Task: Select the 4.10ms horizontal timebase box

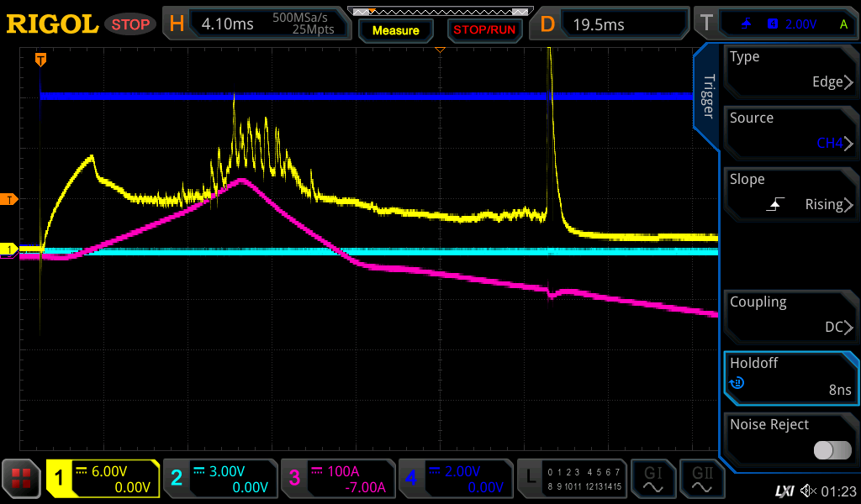Action: 261,24
